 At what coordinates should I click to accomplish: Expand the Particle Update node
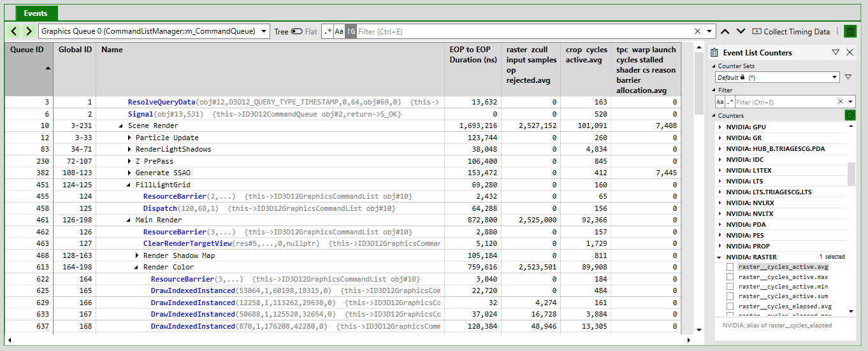[x=129, y=138]
